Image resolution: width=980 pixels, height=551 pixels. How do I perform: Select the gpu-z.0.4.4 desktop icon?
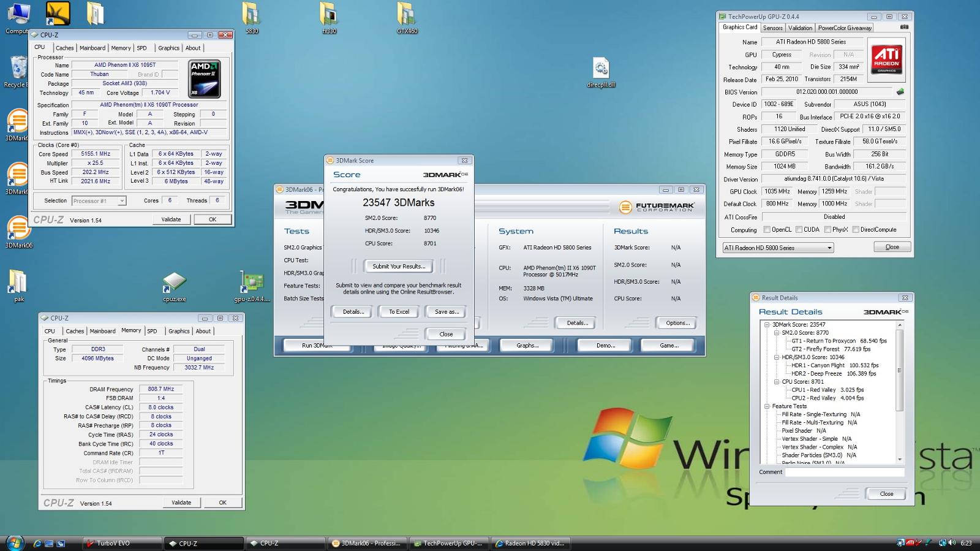252,287
